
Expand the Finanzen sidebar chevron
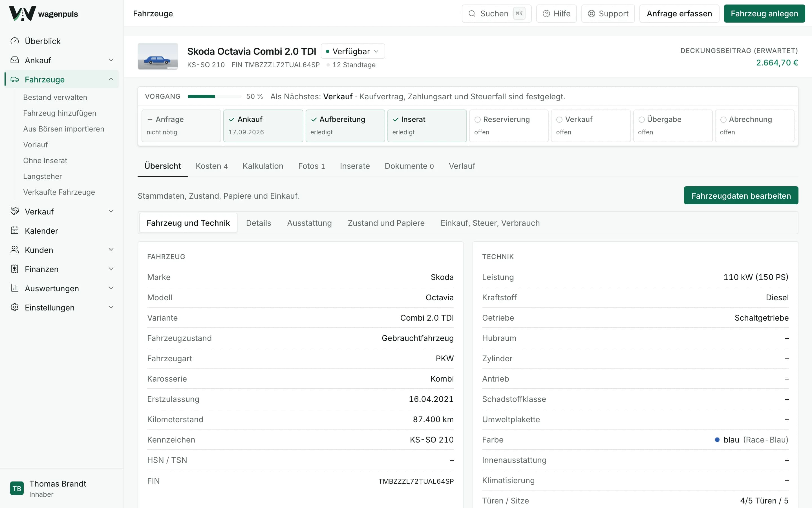click(111, 269)
